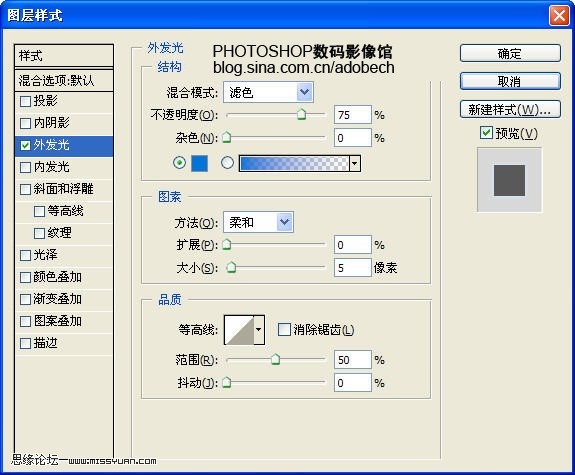
Task: Enable the 投影 checkbox
Action: click(25, 101)
